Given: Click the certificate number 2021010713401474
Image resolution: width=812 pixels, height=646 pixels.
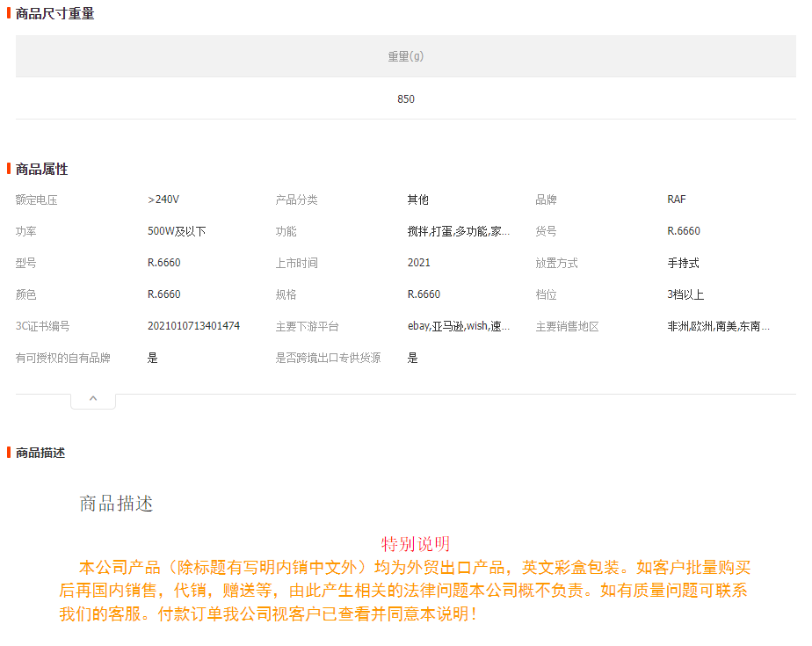Looking at the screenshot, I should click(193, 326).
